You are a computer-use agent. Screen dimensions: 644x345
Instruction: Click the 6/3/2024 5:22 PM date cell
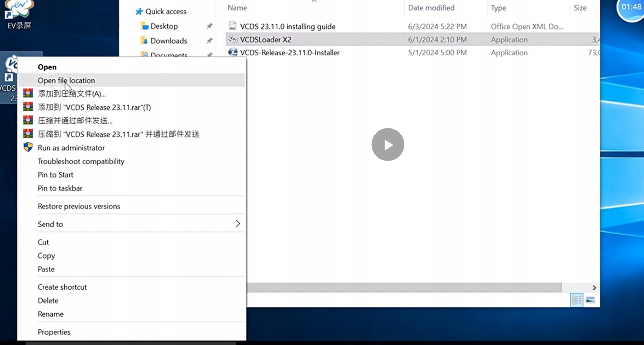pos(437,26)
